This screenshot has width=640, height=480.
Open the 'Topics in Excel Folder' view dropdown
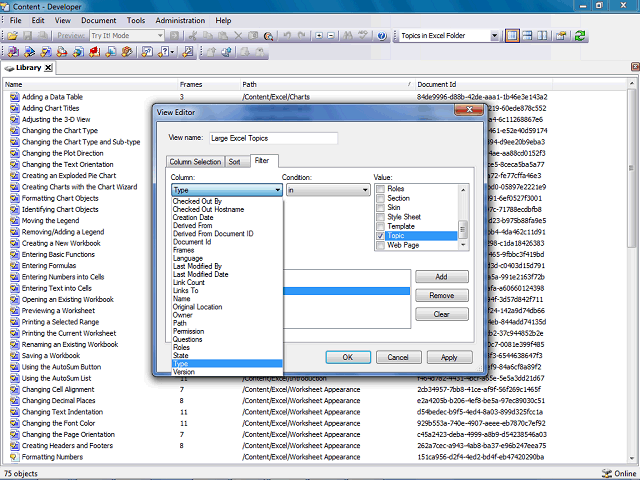(494, 36)
